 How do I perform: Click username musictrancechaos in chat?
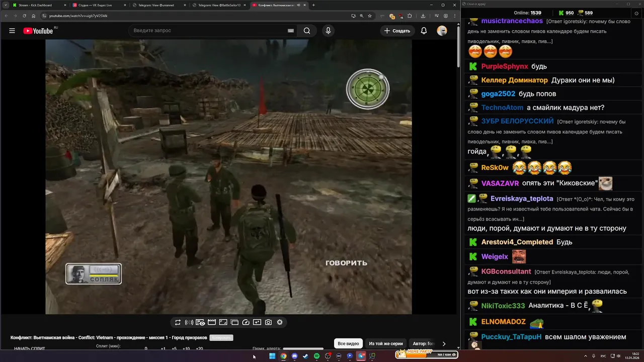pyautogui.click(x=512, y=21)
